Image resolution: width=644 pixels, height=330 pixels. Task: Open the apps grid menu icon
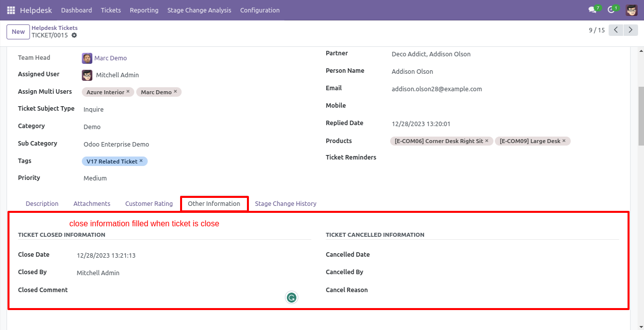click(x=11, y=10)
